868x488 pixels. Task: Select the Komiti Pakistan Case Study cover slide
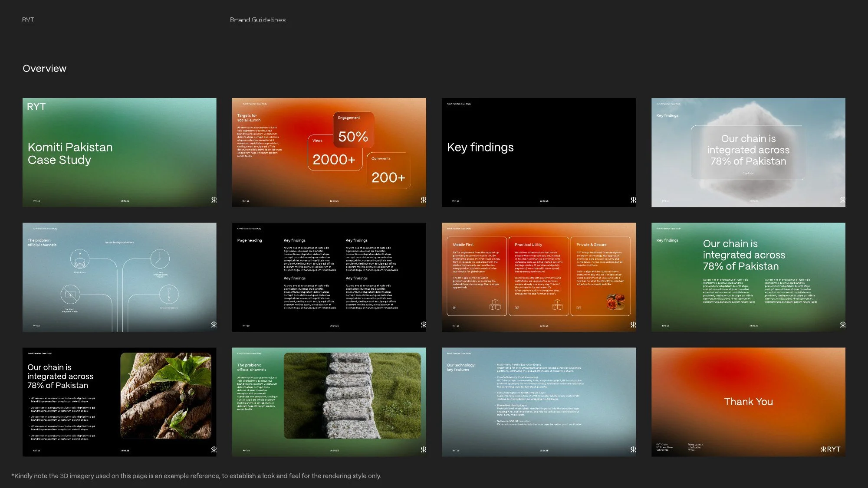(119, 152)
